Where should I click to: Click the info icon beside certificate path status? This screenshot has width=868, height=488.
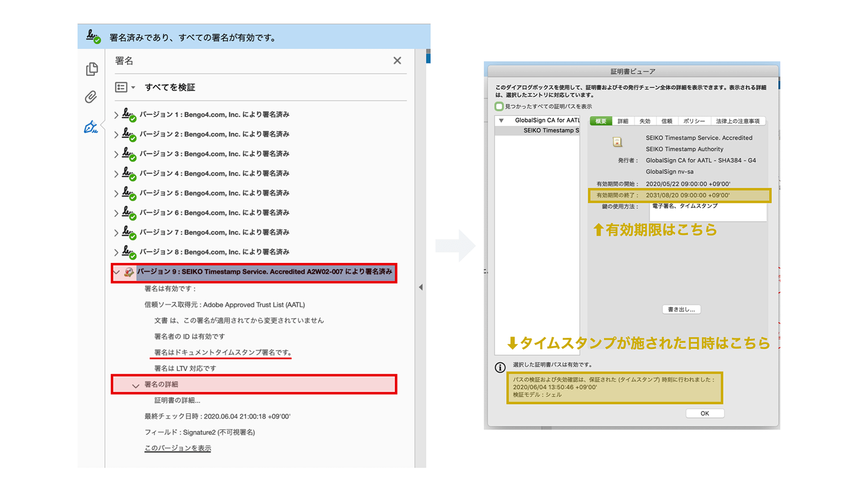point(500,368)
